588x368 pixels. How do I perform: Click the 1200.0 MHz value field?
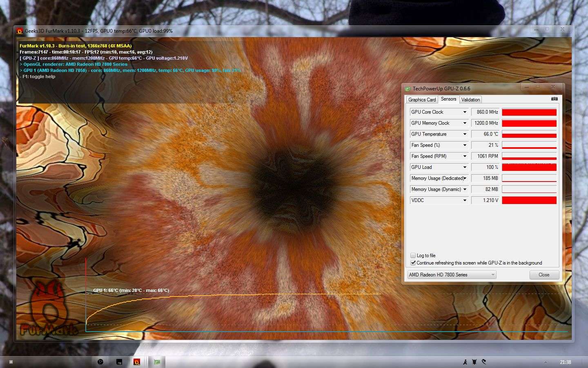486,123
